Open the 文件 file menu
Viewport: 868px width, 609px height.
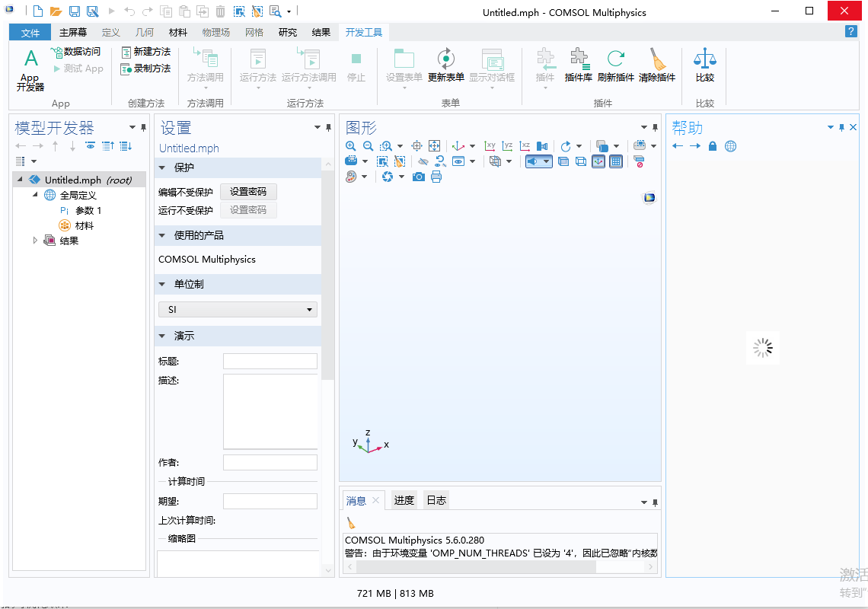coord(30,33)
